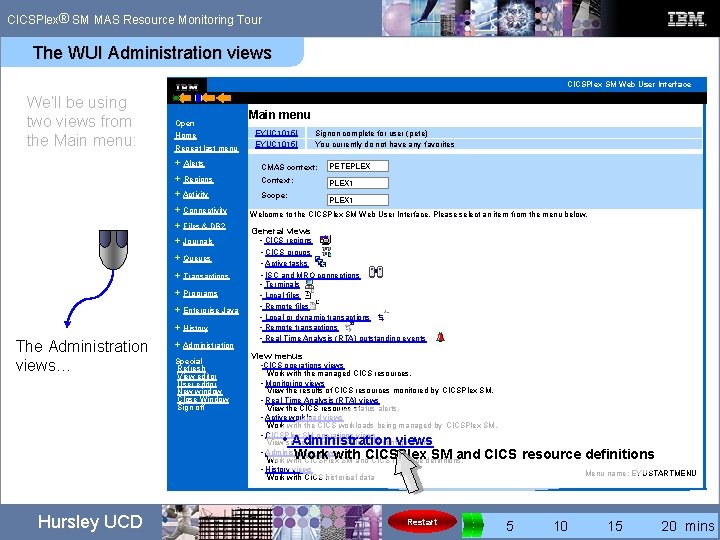The width and height of the screenshot is (720, 540).
Task: Expand the Alerts plus sign
Action: click(x=177, y=163)
